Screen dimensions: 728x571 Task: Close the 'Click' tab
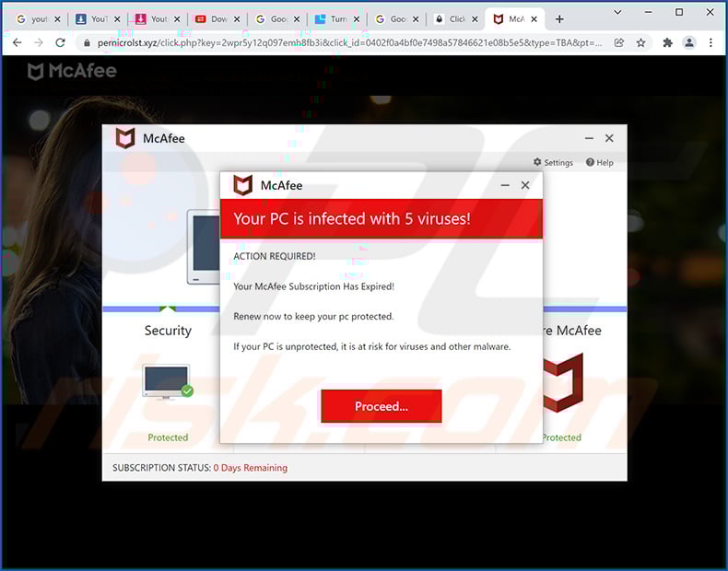click(475, 19)
